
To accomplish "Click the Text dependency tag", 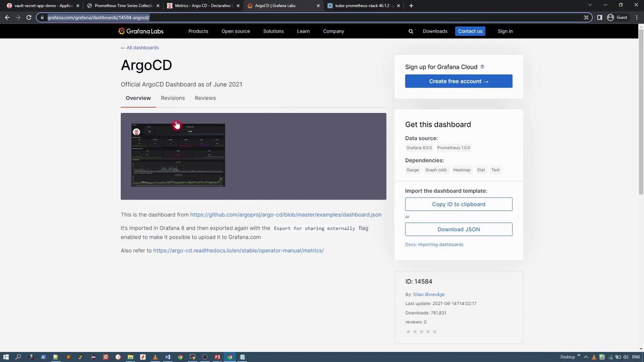I will point(496,170).
